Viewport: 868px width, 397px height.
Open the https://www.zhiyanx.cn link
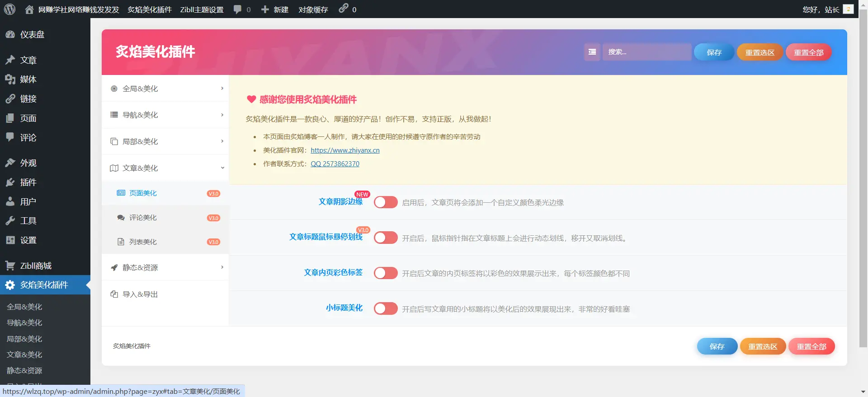coord(345,150)
